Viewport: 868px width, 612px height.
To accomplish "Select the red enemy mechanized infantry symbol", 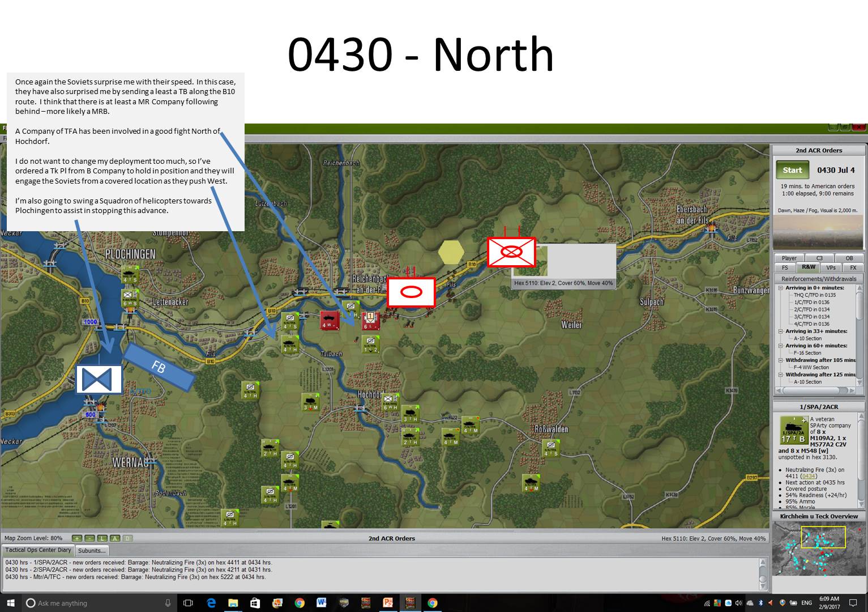I will [511, 252].
